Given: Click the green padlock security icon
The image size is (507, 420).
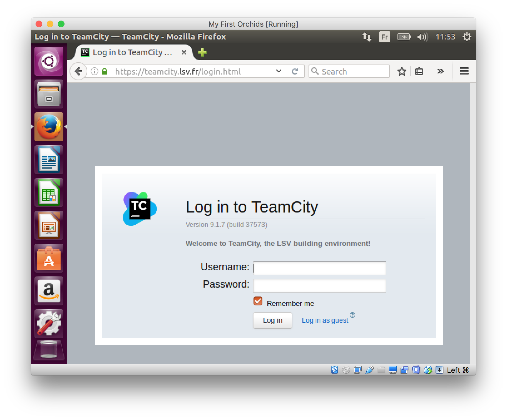Looking at the screenshot, I should (105, 71).
